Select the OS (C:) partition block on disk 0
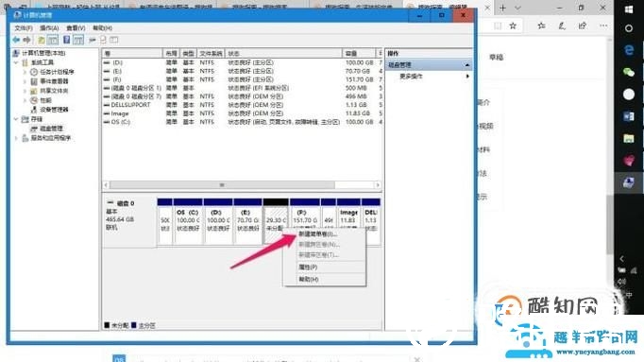 coord(188,221)
